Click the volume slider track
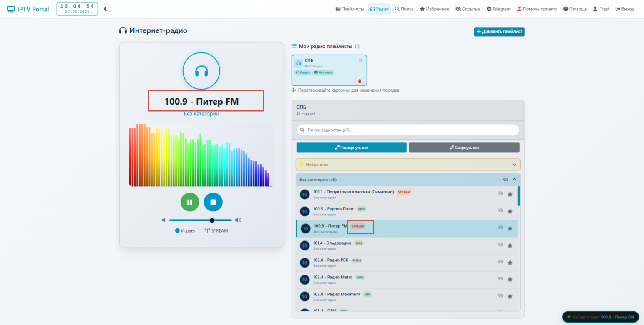 pyautogui.click(x=201, y=220)
